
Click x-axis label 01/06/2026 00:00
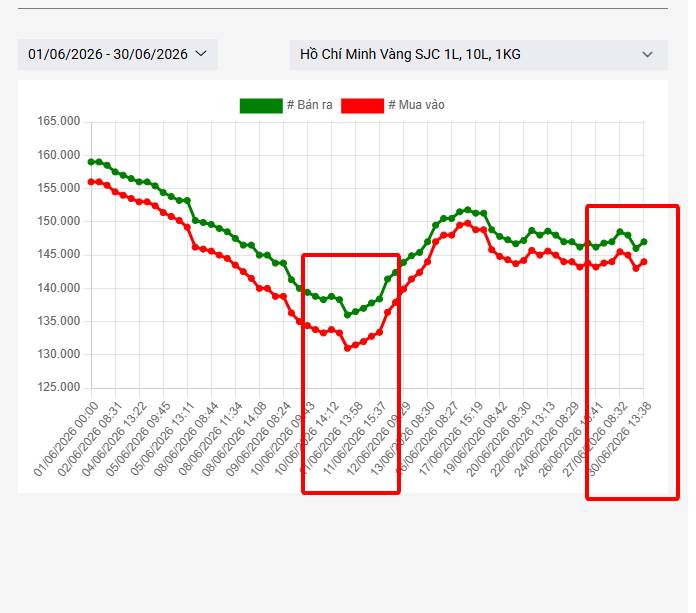pyautogui.click(x=66, y=439)
